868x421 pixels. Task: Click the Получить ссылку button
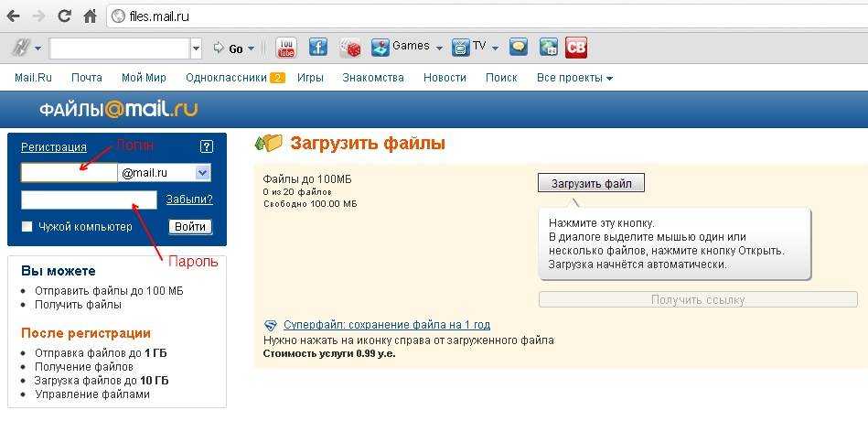tap(698, 299)
